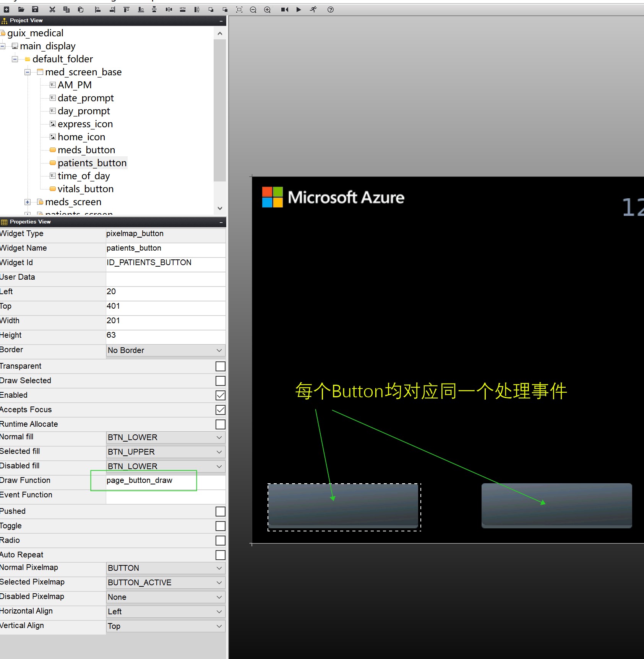644x659 pixels.
Task: Enable the Auto Repeat checkbox
Action: tap(221, 555)
